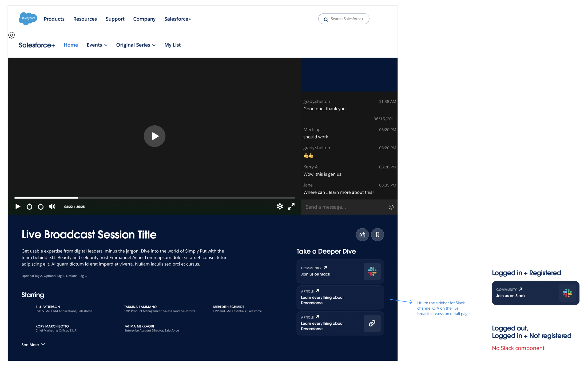Open the Company menu

pos(144,19)
